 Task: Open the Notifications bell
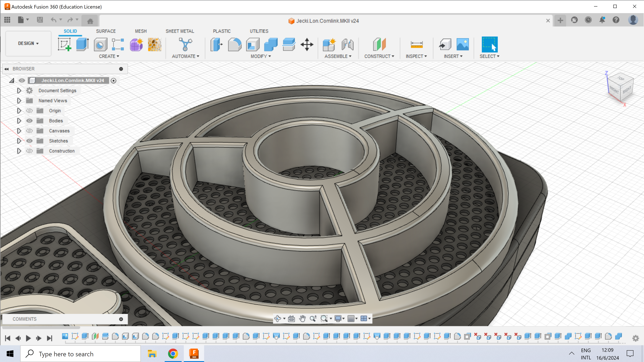[x=602, y=20]
